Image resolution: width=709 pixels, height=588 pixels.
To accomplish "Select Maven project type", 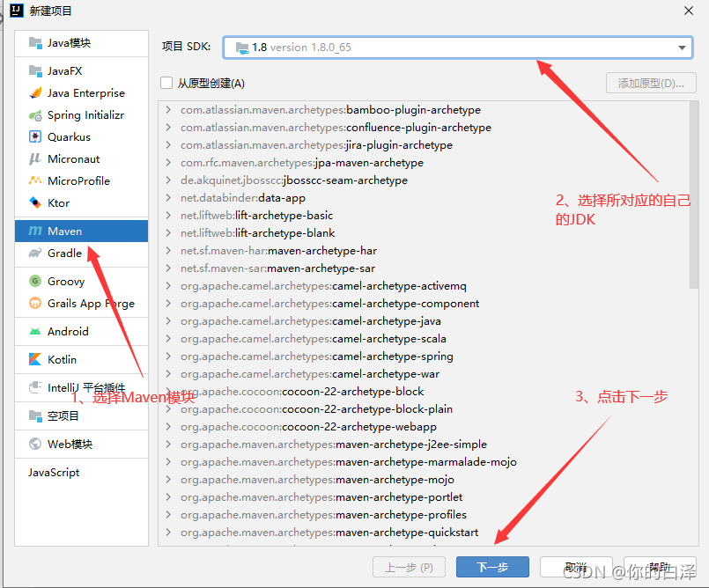I will click(81, 231).
